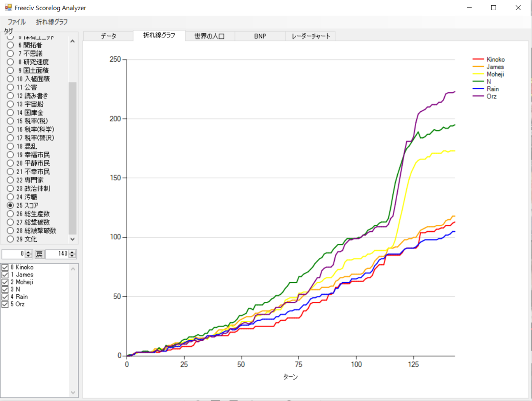Select the 折れ線グラフ tab
Viewport: 532px width, 401px height.
click(x=159, y=35)
